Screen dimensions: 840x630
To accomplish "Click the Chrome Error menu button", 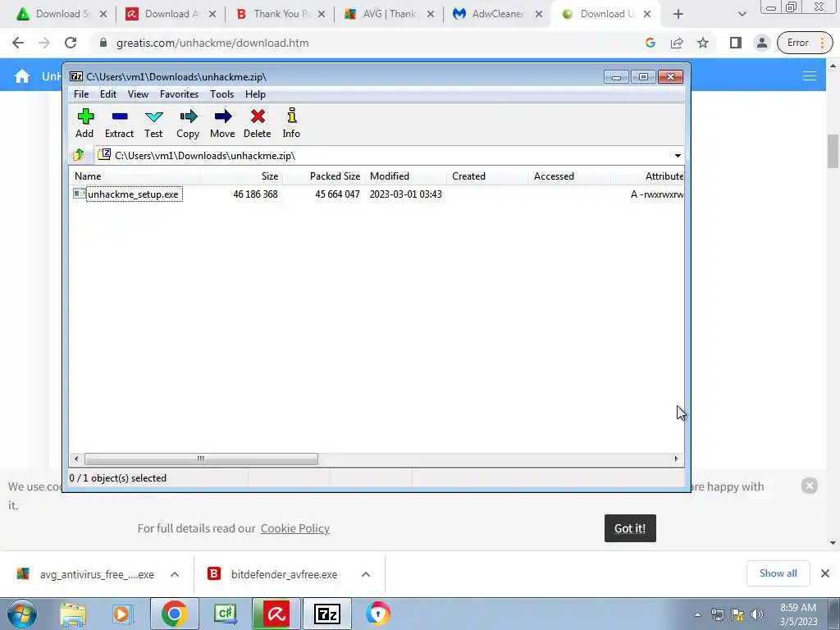I will [805, 43].
